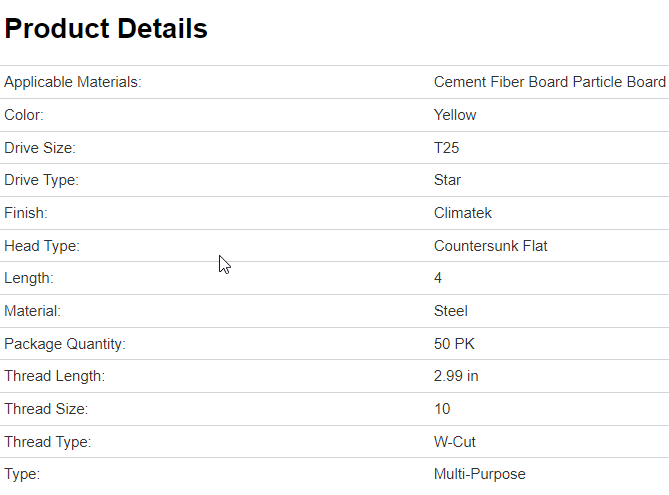Click the Thread Size label
This screenshot has width=669, height=495.
(46, 409)
